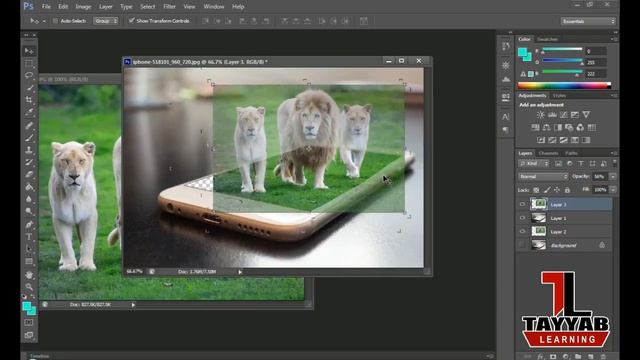The width and height of the screenshot is (640, 360).
Task: Select the Pen tool
Action: tap(29, 224)
